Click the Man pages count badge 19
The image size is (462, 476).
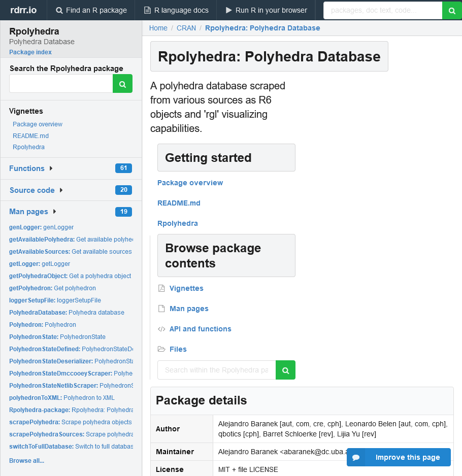point(124,212)
